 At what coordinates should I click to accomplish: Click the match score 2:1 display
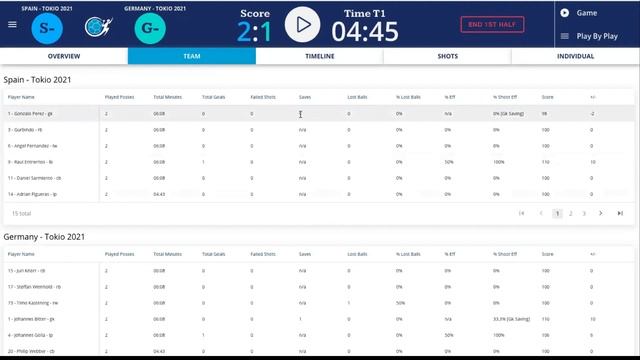(x=254, y=31)
